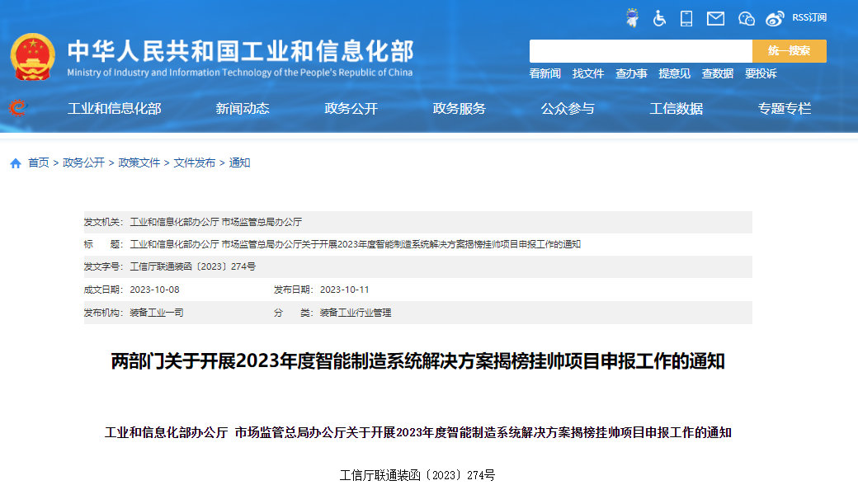Screen dimensions: 858x504
Task: Open the 公众参与 section
Action: tap(569, 108)
